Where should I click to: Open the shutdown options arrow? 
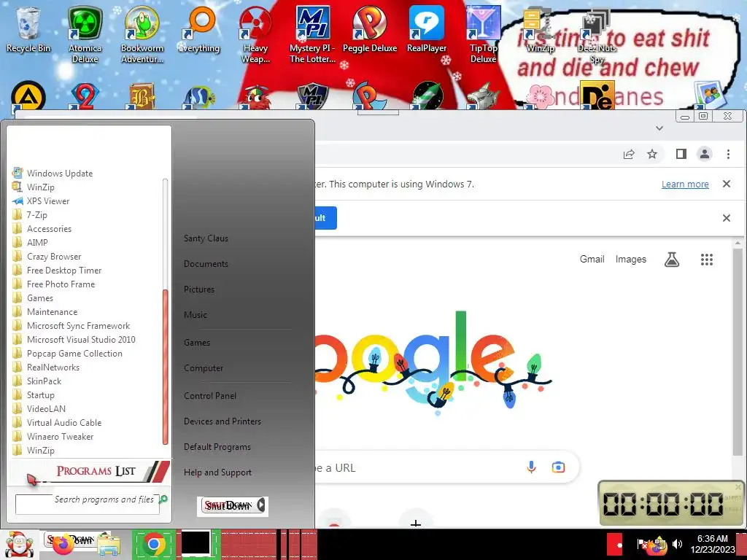[x=261, y=505]
